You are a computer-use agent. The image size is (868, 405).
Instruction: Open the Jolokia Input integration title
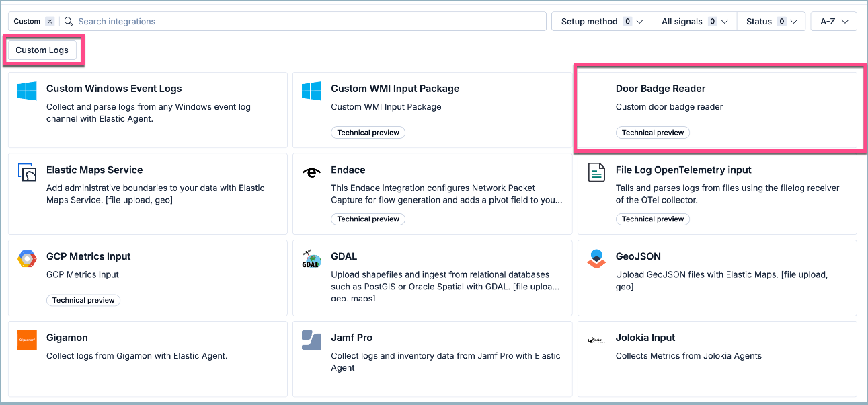645,338
